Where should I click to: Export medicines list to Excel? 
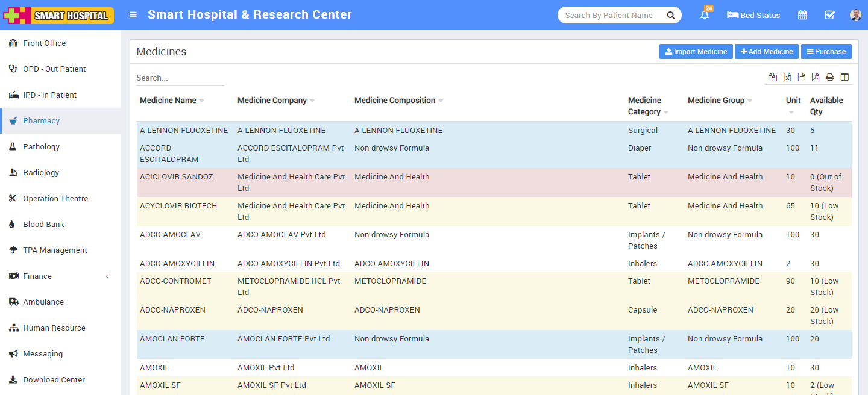[787, 77]
